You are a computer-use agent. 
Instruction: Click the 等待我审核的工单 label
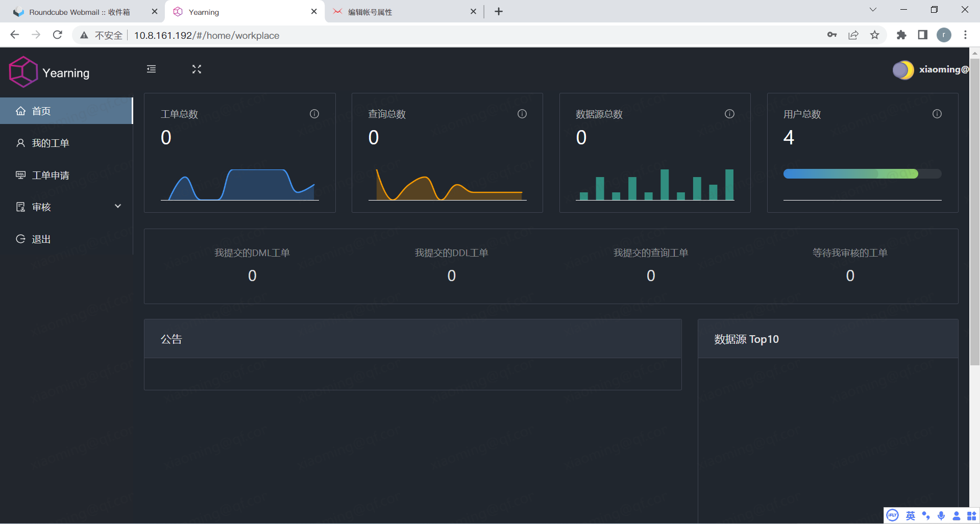pyautogui.click(x=850, y=253)
